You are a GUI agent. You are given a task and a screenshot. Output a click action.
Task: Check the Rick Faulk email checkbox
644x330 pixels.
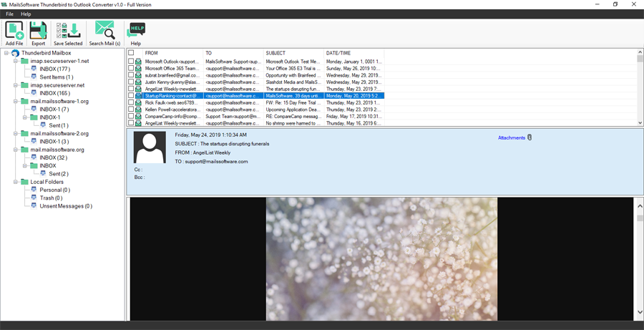pos(131,102)
